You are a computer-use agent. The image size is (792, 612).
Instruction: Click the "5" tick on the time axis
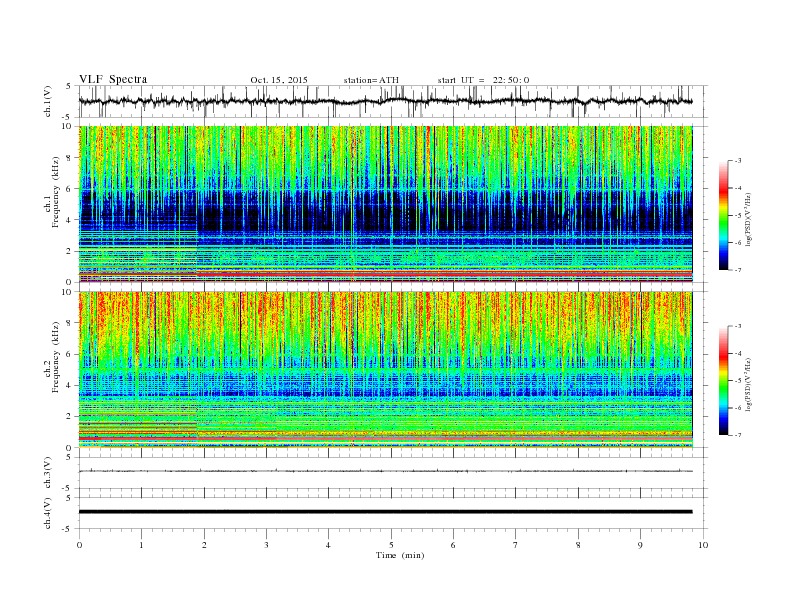[391, 545]
